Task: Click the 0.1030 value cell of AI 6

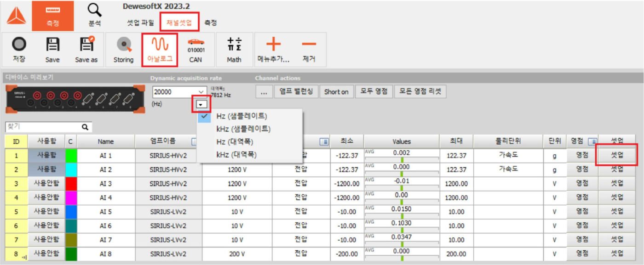Action: pos(401,226)
